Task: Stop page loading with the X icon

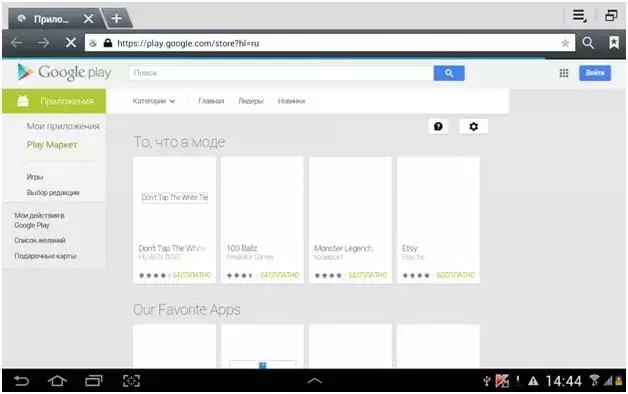Action: [70, 42]
